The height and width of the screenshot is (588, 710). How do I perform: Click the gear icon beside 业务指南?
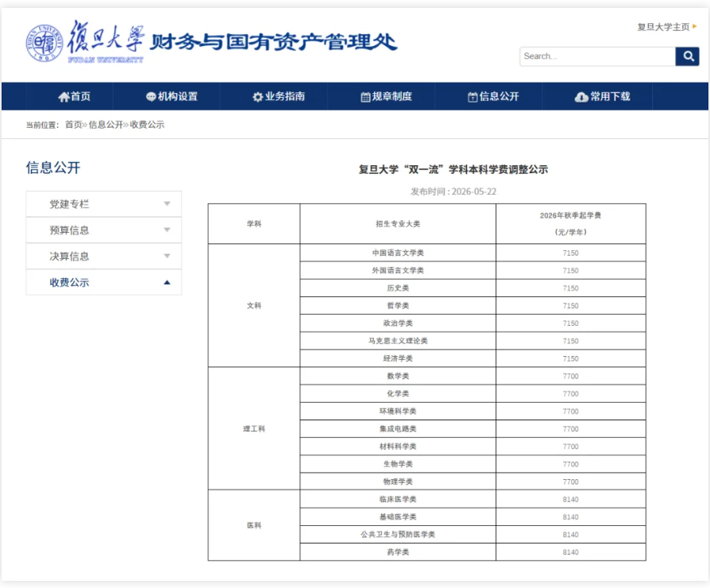[257, 97]
